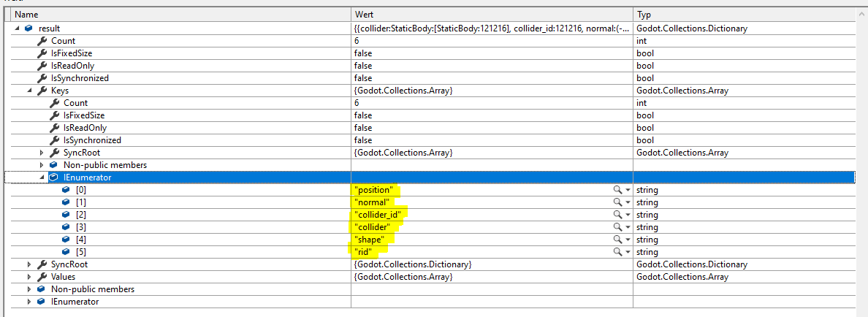This screenshot has height=317, width=868.
Task: Click the wrench icon beside IsSynchronized under Keys
Action: pyautogui.click(x=53, y=140)
